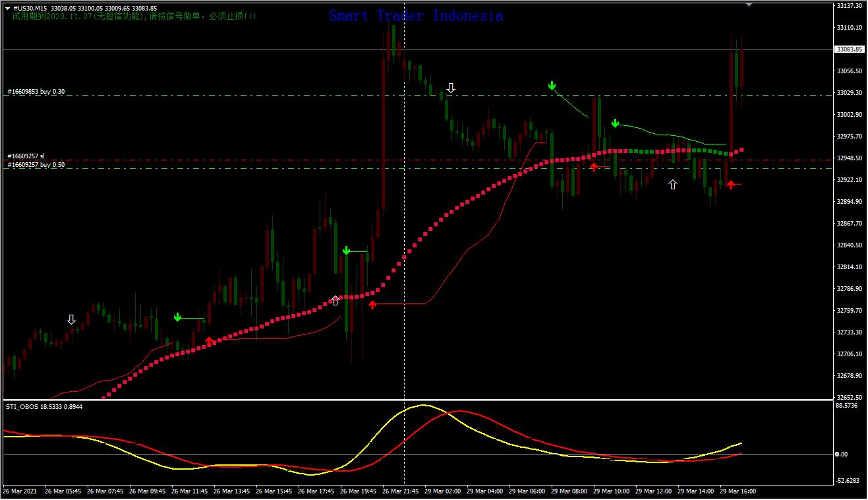Click price scale value 32894.90
Screen dimensions: 868x500
(x=849, y=202)
